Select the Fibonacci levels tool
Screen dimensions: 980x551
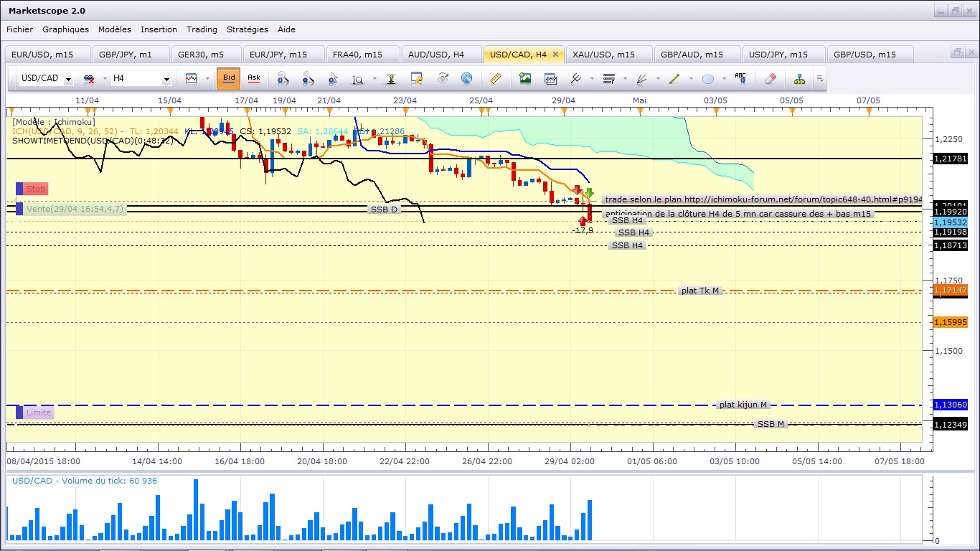pos(609,78)
